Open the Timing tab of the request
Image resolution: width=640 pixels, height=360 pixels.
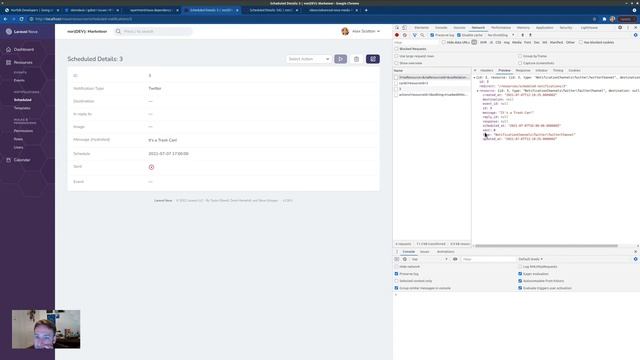click(558, 71)
